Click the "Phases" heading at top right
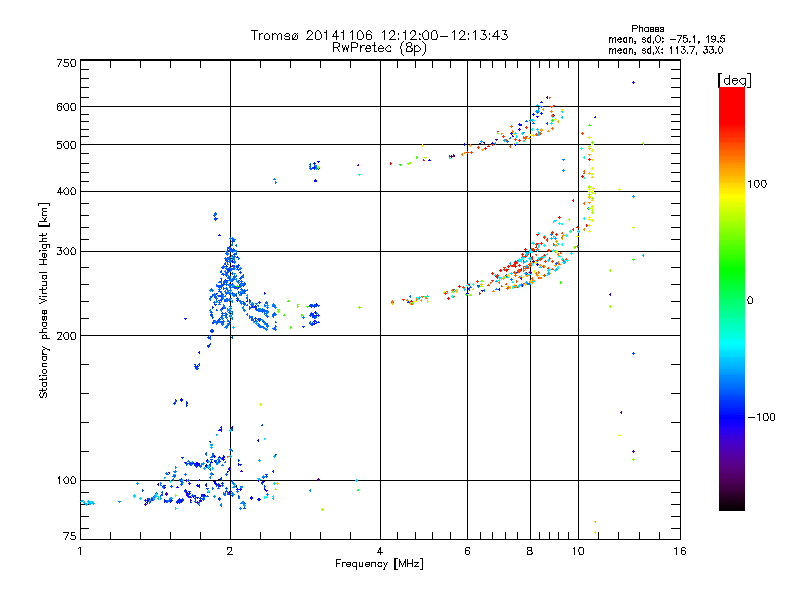The width and height of the screenshot is (800, 600). point(647,29)
